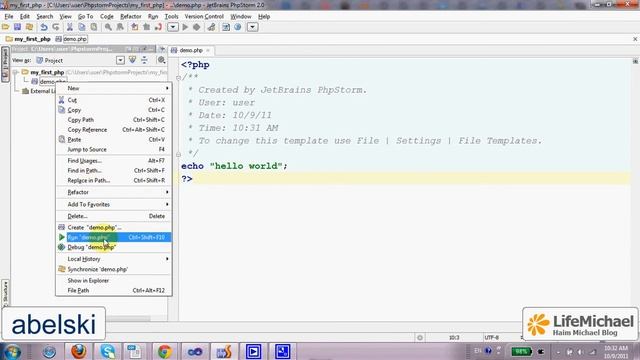Viewport: 640px width, 360px height.
Task: Open the Search menu
Action: [44, 17]
